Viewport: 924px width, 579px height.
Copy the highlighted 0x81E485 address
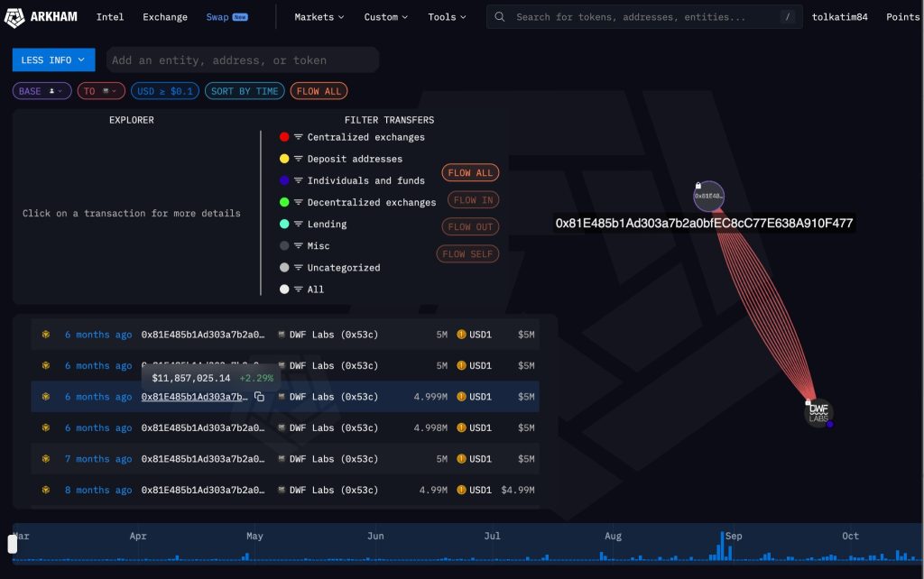[260, 397]
